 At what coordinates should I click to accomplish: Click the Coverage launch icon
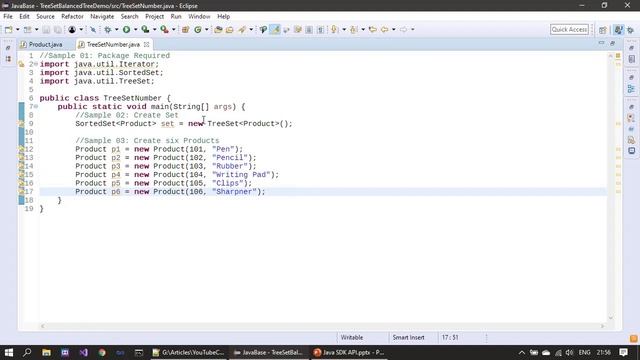(145, 29)
